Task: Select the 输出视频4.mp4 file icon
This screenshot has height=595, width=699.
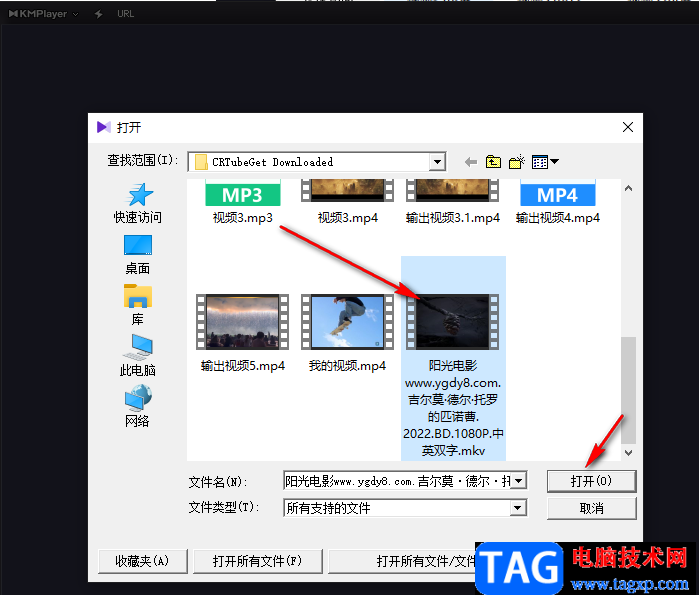Action: [x=558, y=193]
